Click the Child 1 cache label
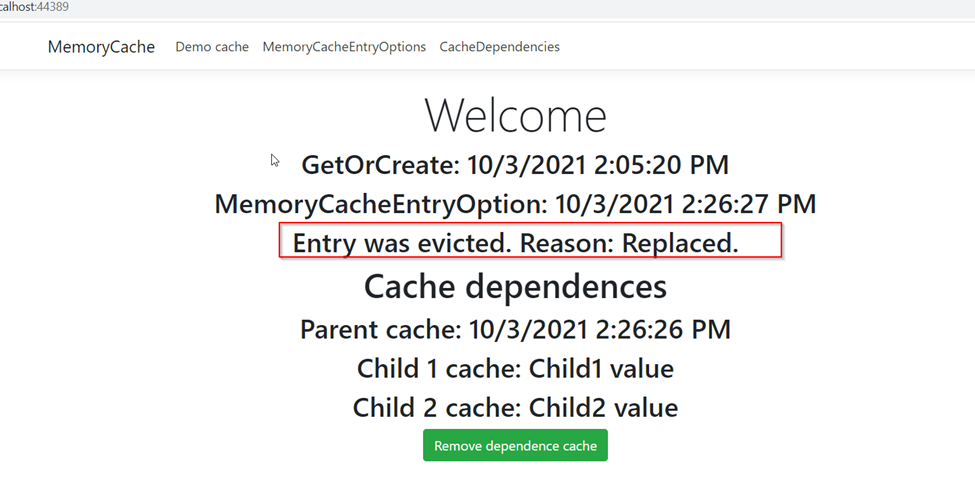The height and width of the screenshot is (493, 975). pos(439,369)
